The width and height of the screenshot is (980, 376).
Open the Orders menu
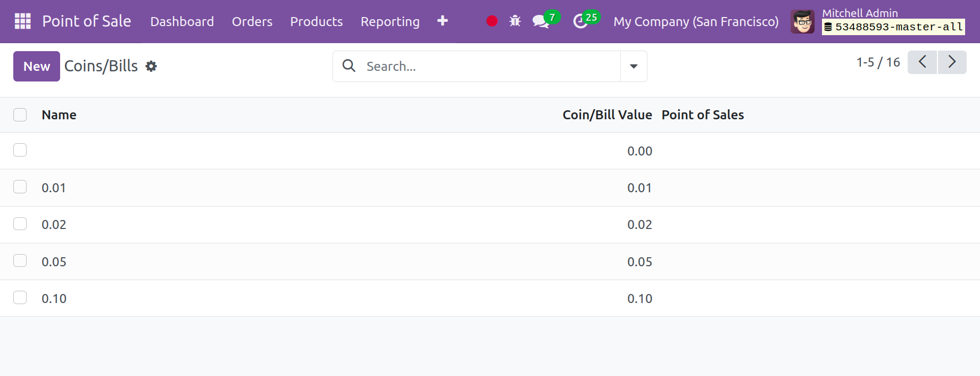point(252,22)
